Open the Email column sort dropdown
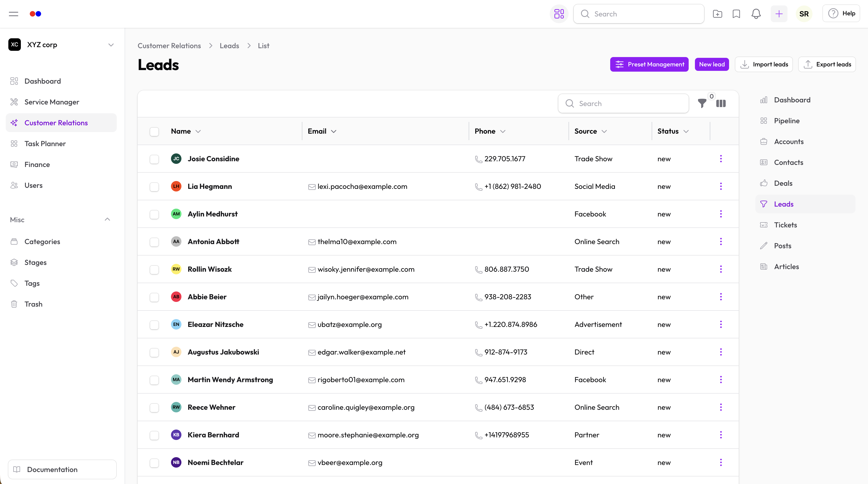The image size is (868, 484). coord(334,131)
